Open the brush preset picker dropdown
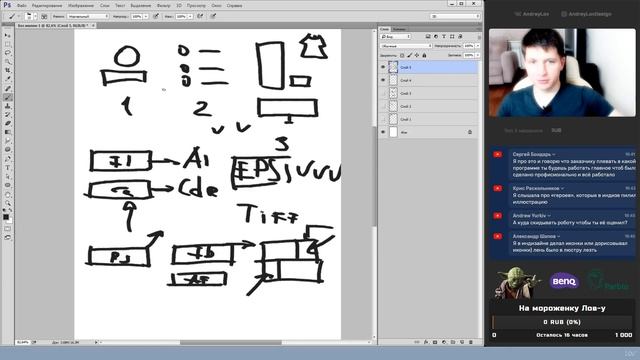The image size is (640, 360). click(x=35, y=16)
